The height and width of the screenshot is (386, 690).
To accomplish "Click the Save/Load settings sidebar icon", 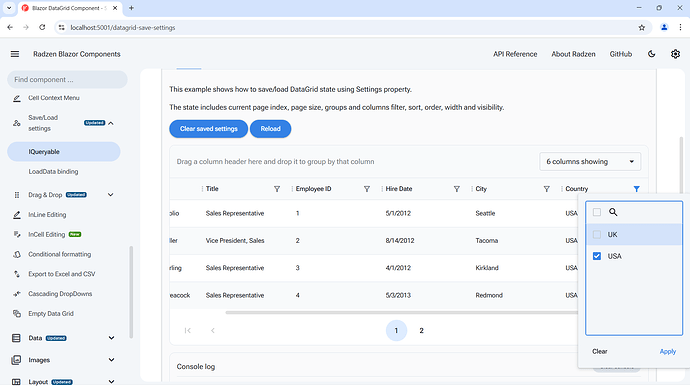I will [x=17, y=123].
